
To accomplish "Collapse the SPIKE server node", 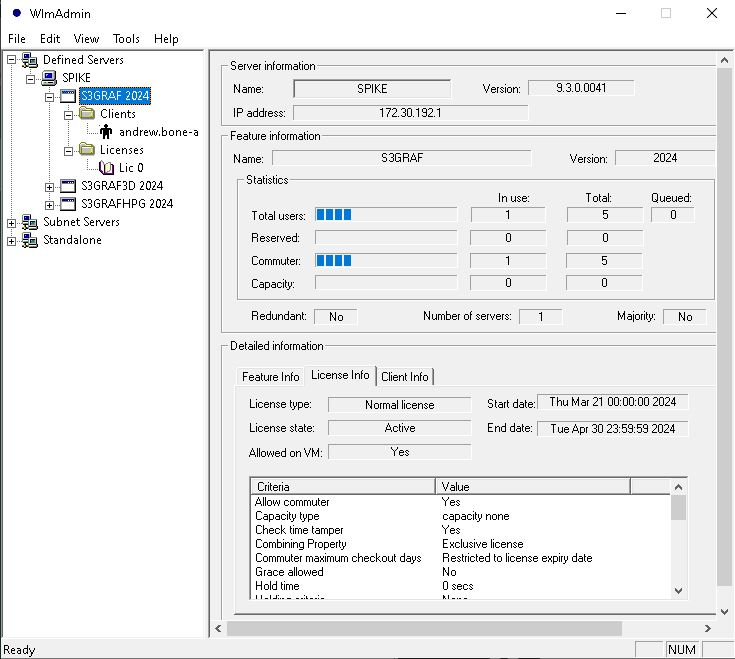I will [x=30, y=79].
